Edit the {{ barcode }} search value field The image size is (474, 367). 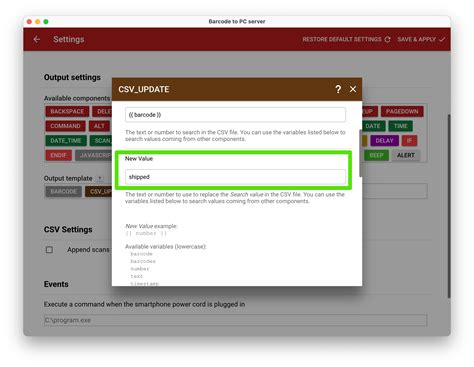point(235,115)
